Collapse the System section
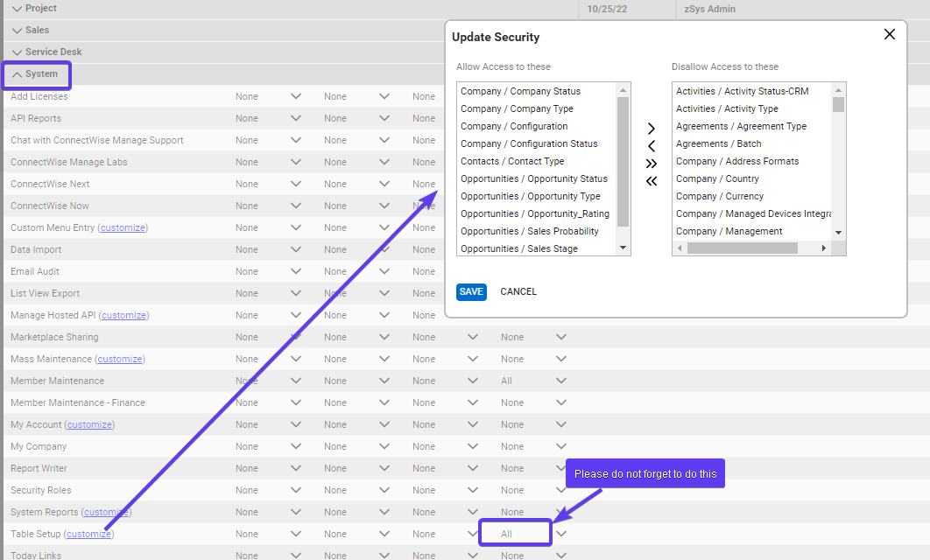The image size is (930, 560). tap(36, 74)
